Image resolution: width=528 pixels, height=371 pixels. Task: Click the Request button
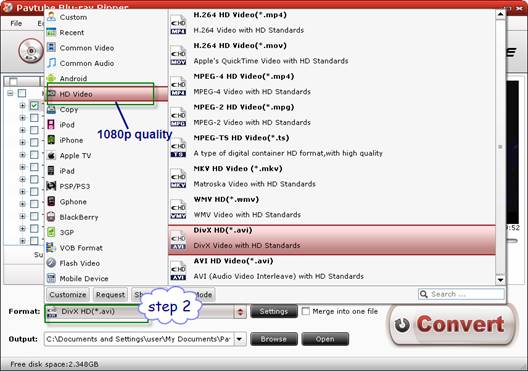110,295
